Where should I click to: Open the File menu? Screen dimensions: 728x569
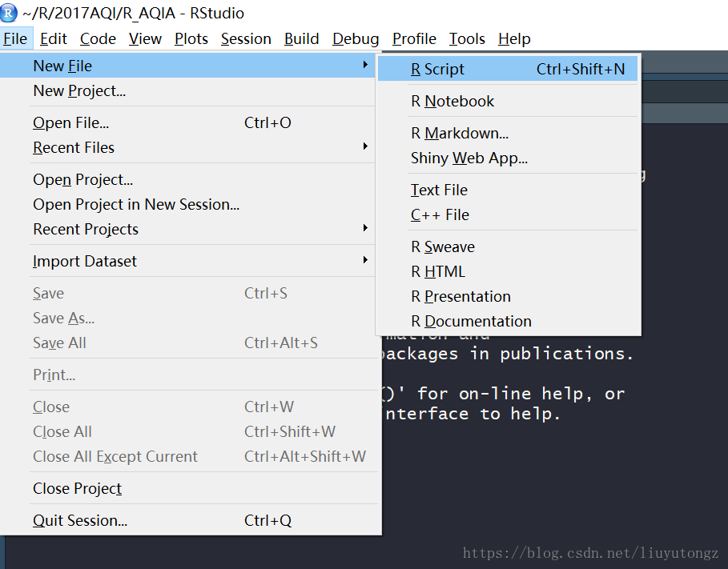pyautogui.click(x=15, y=39)
